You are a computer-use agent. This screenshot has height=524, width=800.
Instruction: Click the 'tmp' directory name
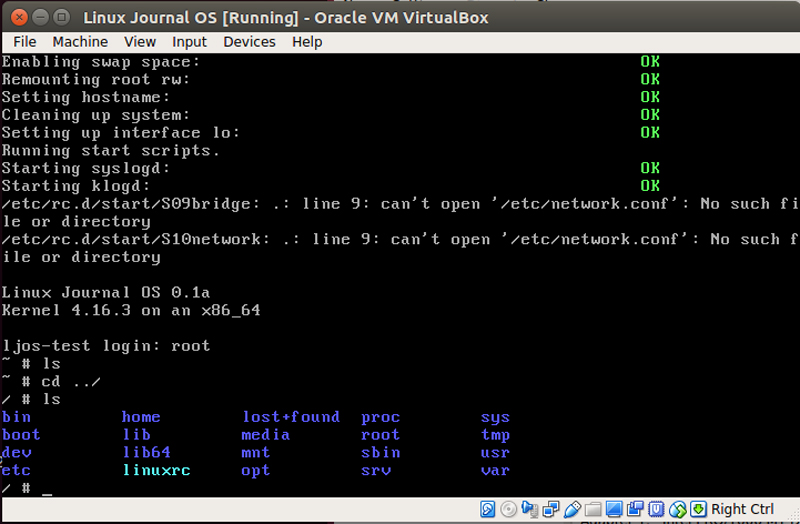[x=495, y=435]
